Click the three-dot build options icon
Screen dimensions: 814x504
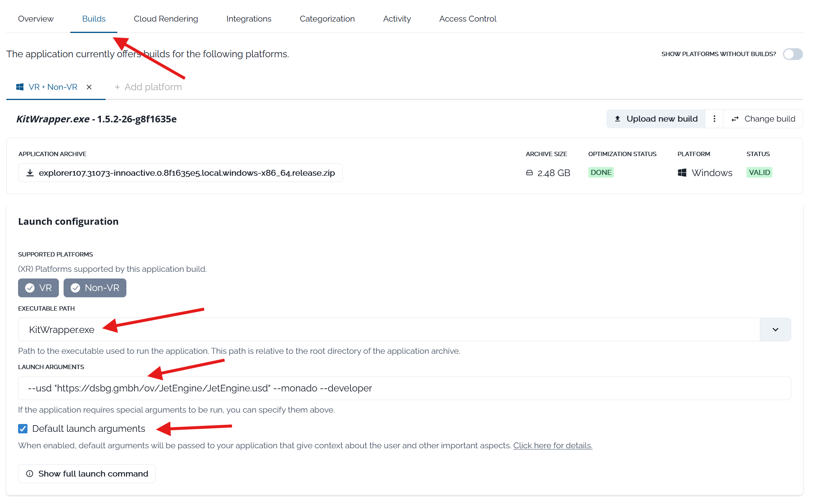point(714,119)
